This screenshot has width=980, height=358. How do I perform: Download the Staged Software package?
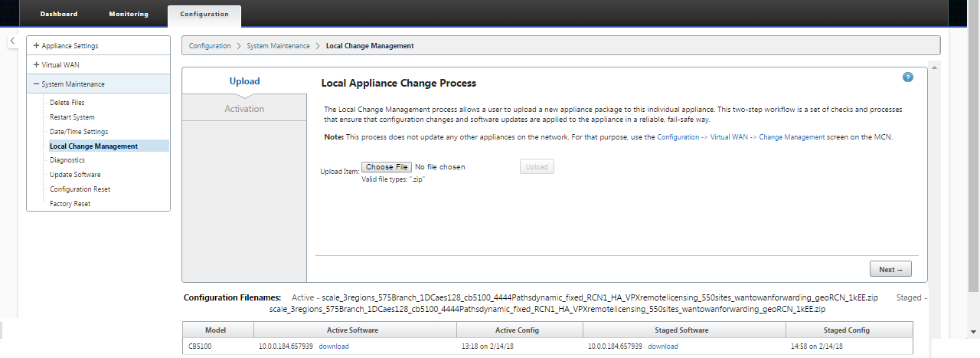(x=663, y=347)
